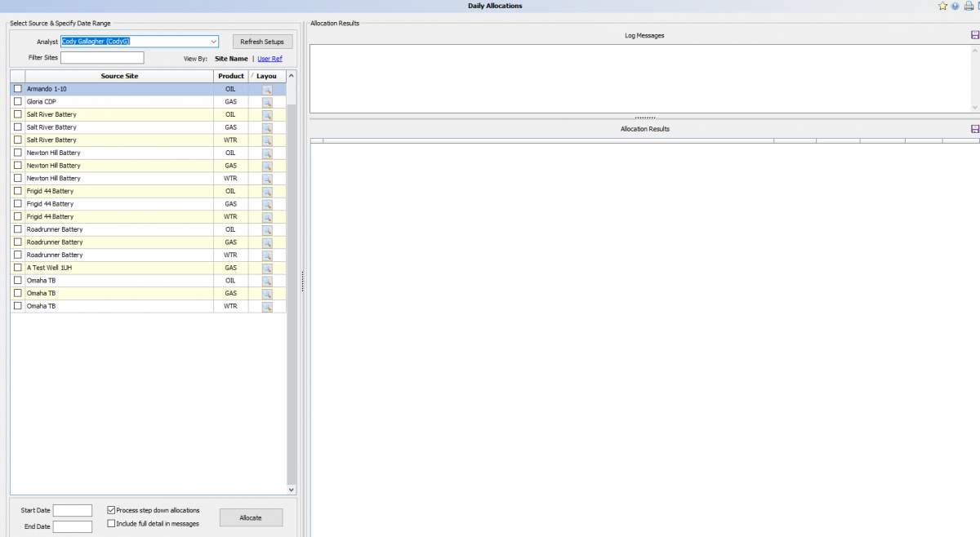
Task: Click the favorites star in the title bar
Action: pyautogui.click(x=941, y=6)
